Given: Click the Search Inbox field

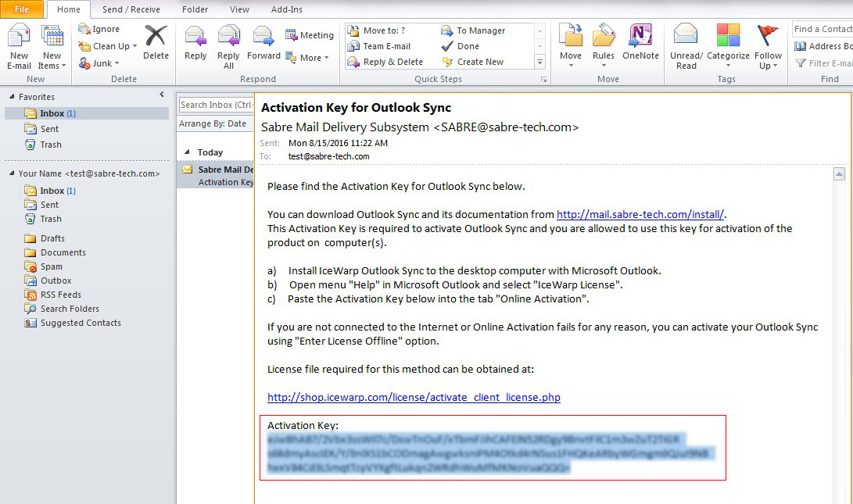Looking at the screenshot, I should point(216,105).
